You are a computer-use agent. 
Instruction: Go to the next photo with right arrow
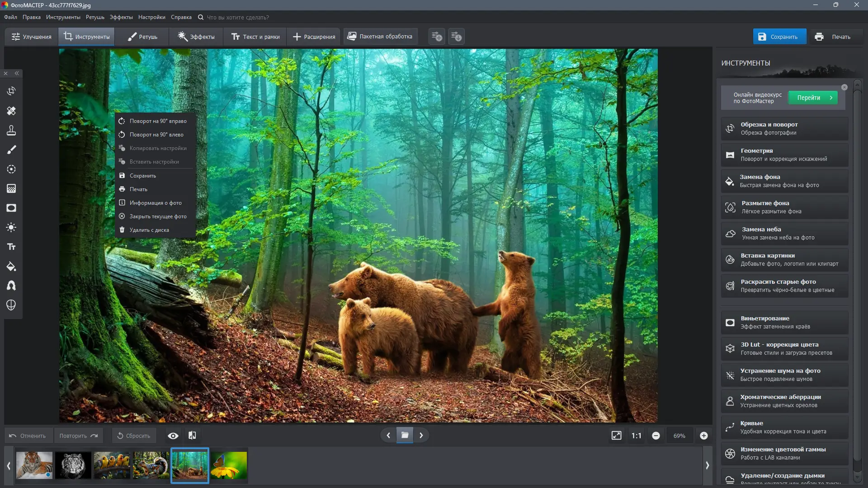tap(421, 436)
